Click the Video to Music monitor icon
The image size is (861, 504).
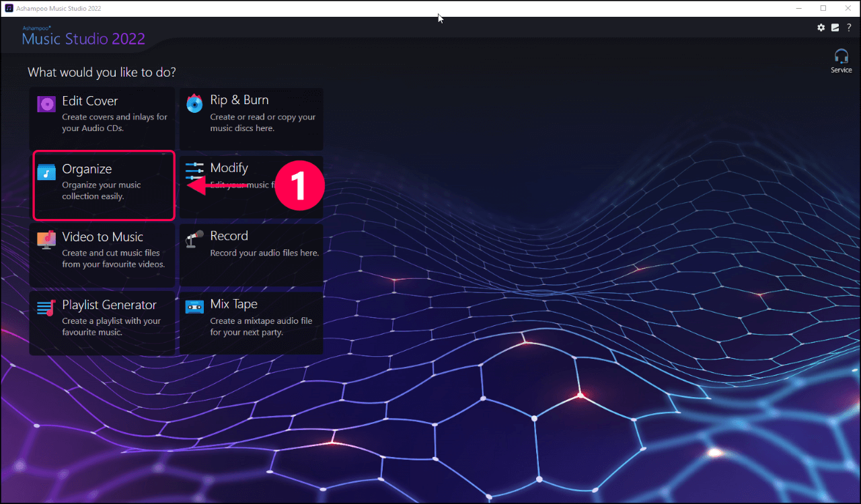pos(46,240)
